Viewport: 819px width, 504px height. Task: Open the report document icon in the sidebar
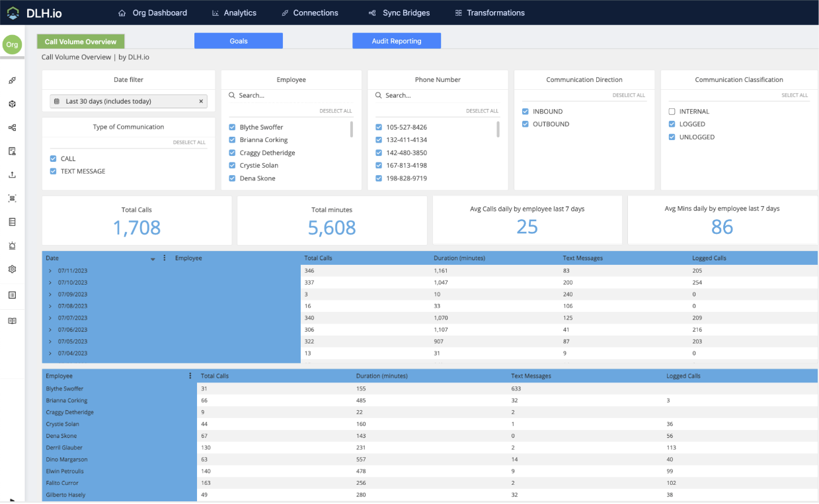click(12, 151)
